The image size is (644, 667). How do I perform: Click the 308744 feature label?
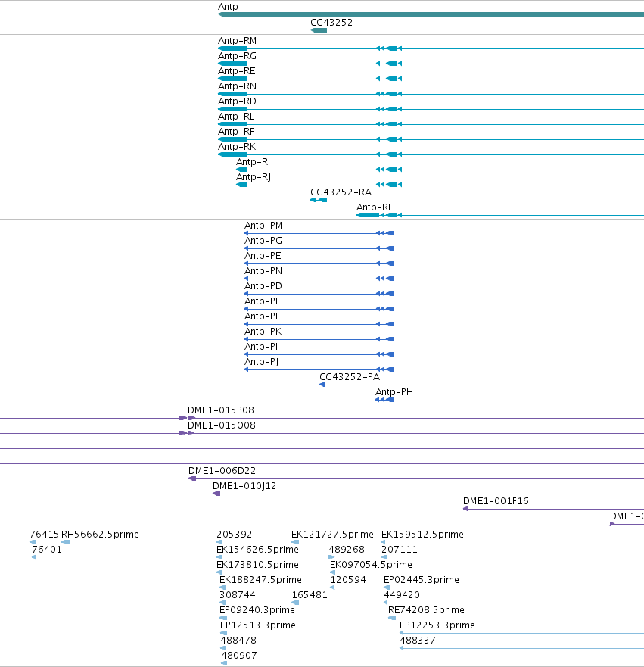pyautogui.click(x=238, y=594)
